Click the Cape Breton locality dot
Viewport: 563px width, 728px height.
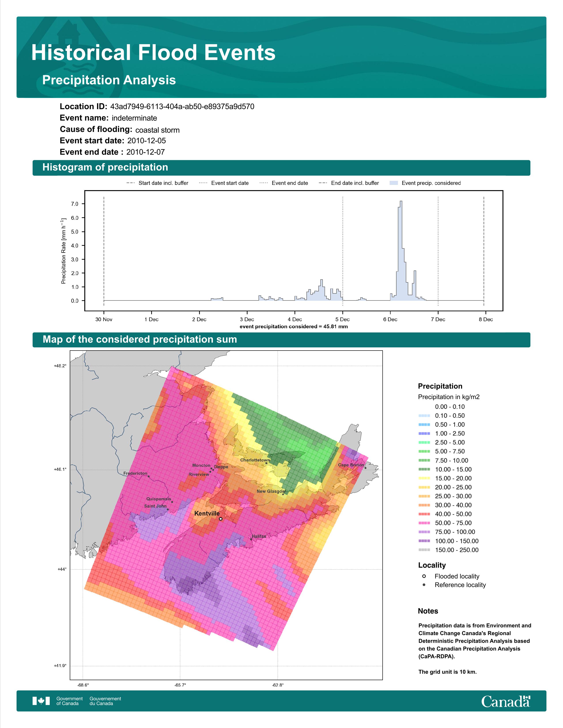(365, 468)
